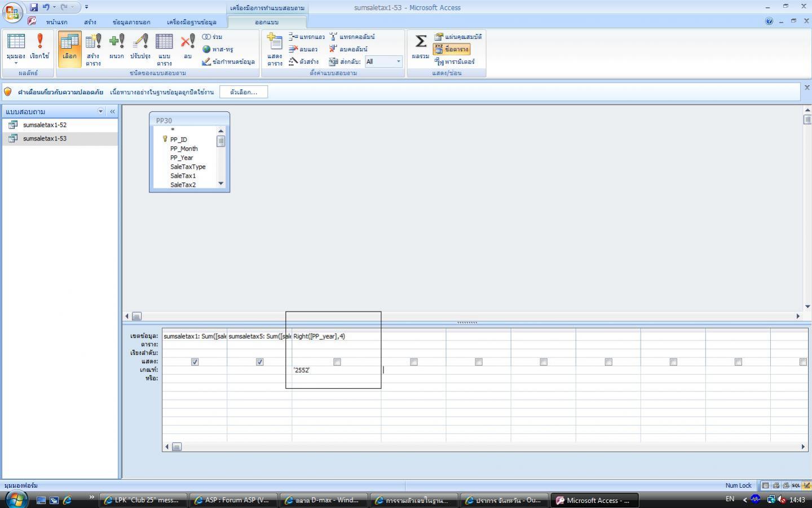This screenshot has width=812, height=508.
Task: Open the Builder (ตัวสร้าง) tool
Action: (x=303, y=62)
